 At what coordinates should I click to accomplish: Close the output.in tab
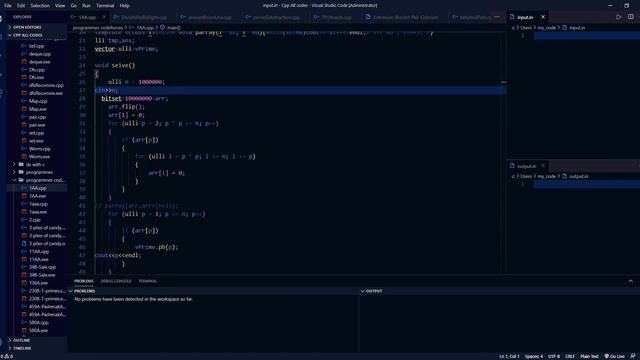(543, 166)
